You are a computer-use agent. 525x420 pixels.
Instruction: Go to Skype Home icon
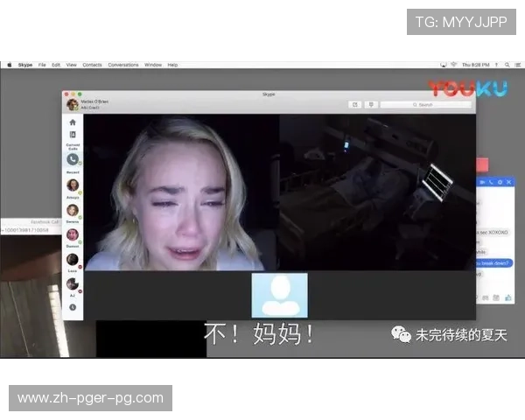click(x=73, y=122)
